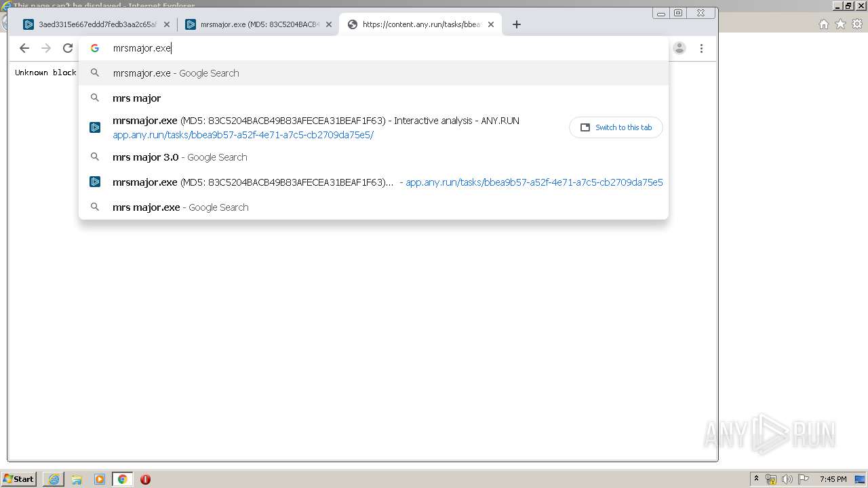Close the 3aed3315e667eddd7fedb3aa2c65 tab
The image size is (868, 488).
[x=167, y=24]
